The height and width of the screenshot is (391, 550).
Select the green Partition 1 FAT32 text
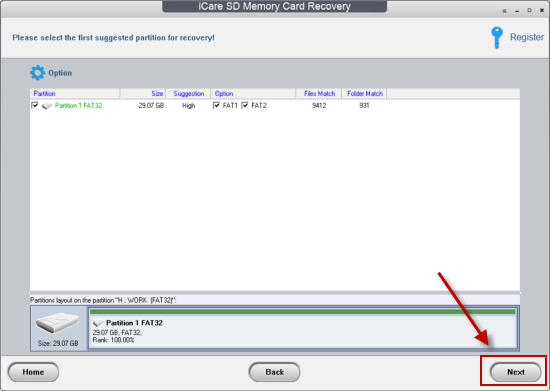(79, 106)
